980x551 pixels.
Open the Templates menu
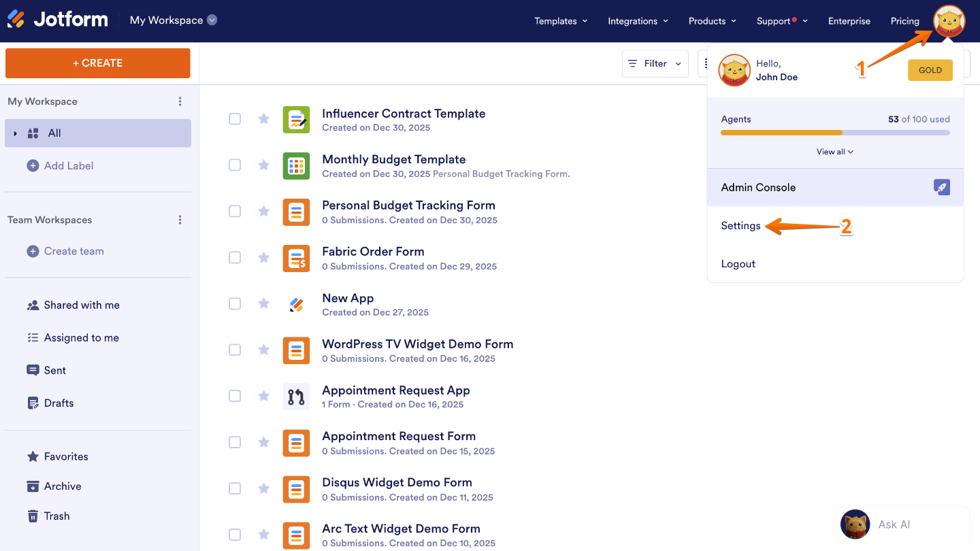click(556, 21)
